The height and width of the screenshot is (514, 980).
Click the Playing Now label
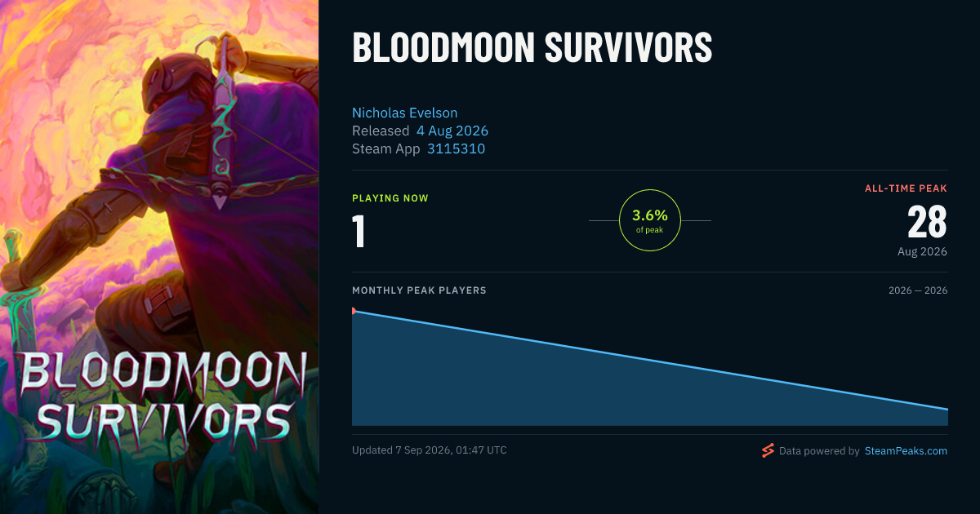point(390,198)
